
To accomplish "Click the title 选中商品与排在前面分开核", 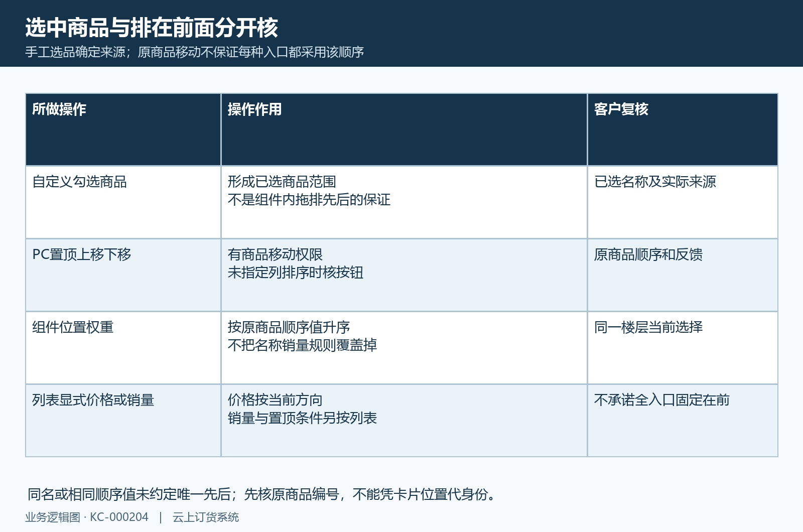I will [152, 27].
